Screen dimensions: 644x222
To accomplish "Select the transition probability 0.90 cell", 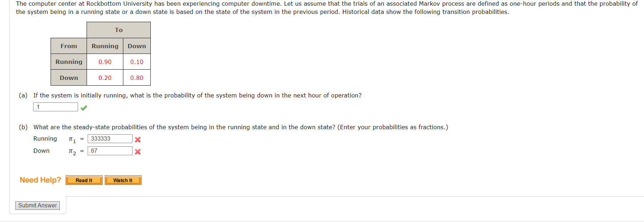I will tap(105, 61).
